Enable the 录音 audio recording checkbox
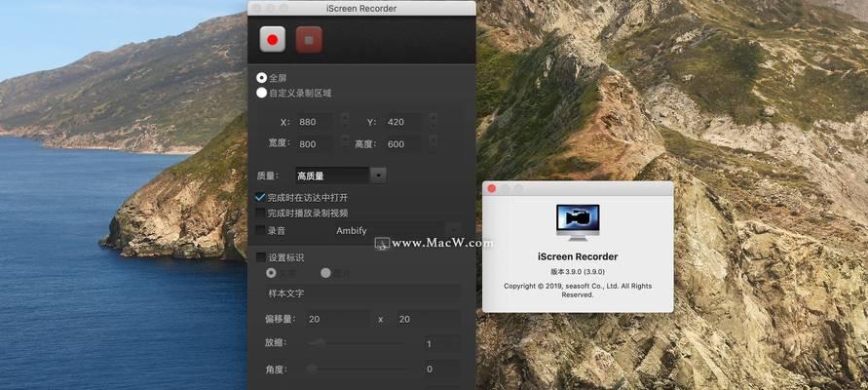 (260, 230)
